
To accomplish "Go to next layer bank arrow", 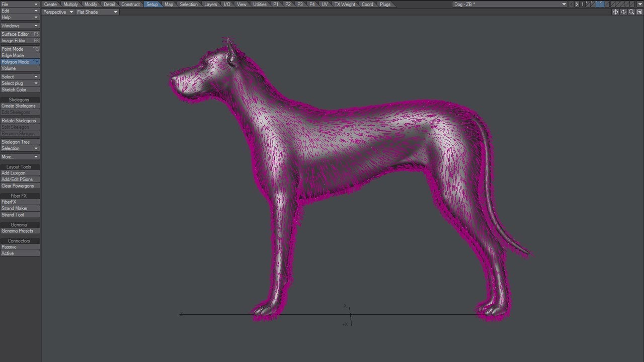I will [577, 4].
